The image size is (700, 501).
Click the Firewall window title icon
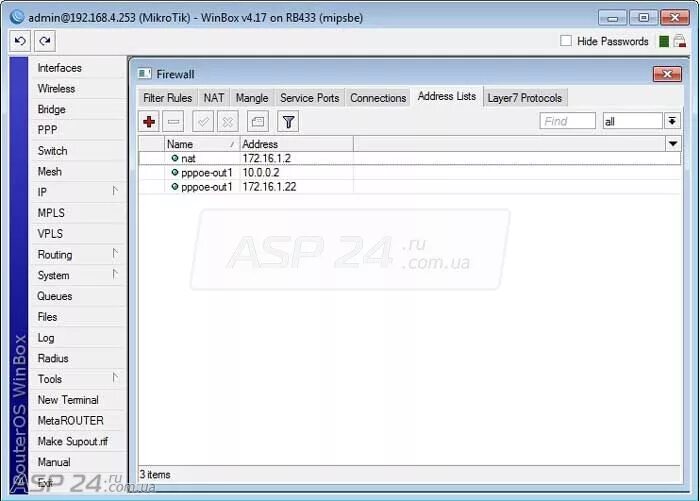145,74
